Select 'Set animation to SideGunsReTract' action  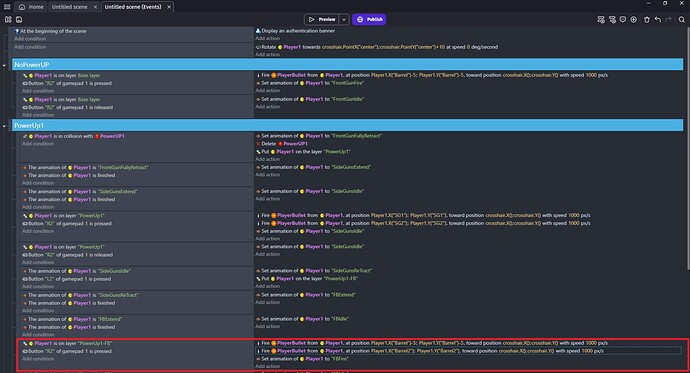pyautogui.click(x=314, y=271)
